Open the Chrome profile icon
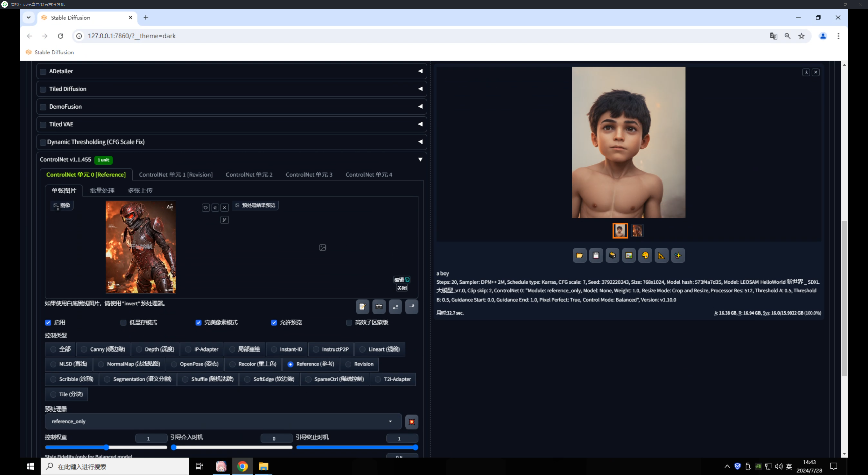 [x=823, y=36]
